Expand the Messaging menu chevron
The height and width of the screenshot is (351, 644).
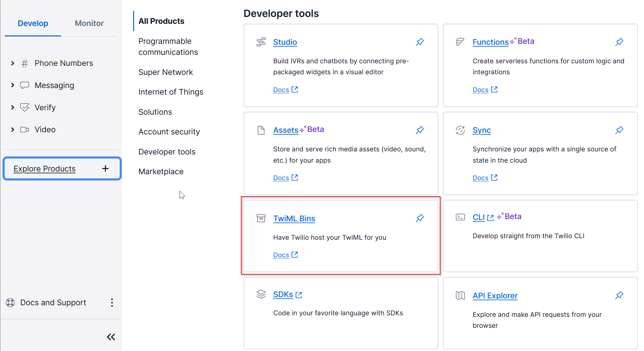[x=13, y=85]
